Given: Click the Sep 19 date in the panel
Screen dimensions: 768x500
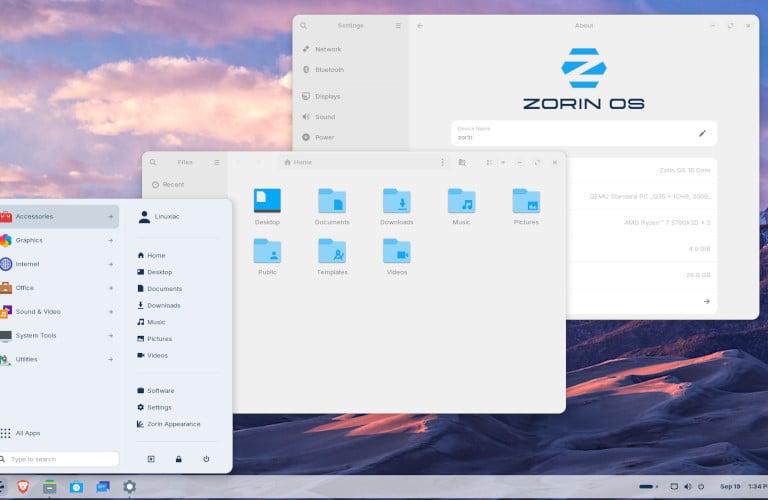Looking at the screenshot, I should [730, 486].
